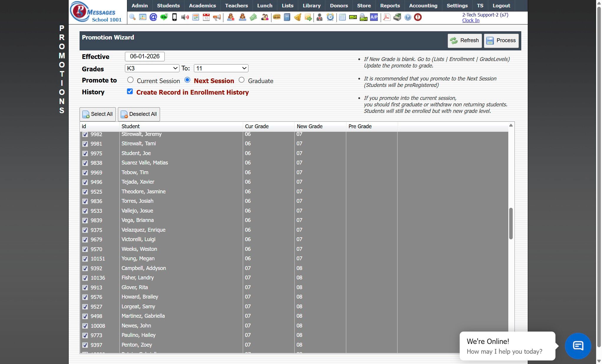Click the mobile phone icon in toolbar
Viewport: 602px width, 364px height.
tap(174, 17)
